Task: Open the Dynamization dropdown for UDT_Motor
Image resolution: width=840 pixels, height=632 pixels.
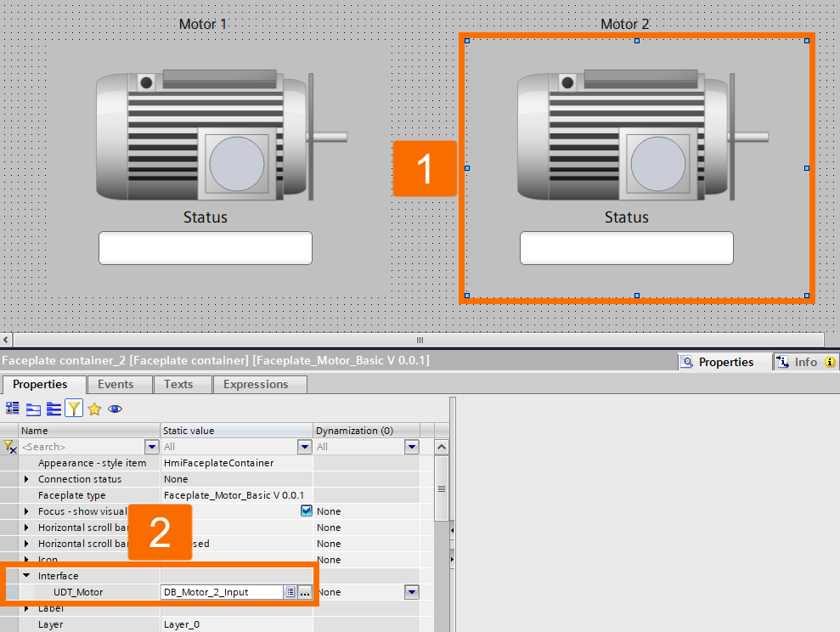Action: click(x=411, y=592)
